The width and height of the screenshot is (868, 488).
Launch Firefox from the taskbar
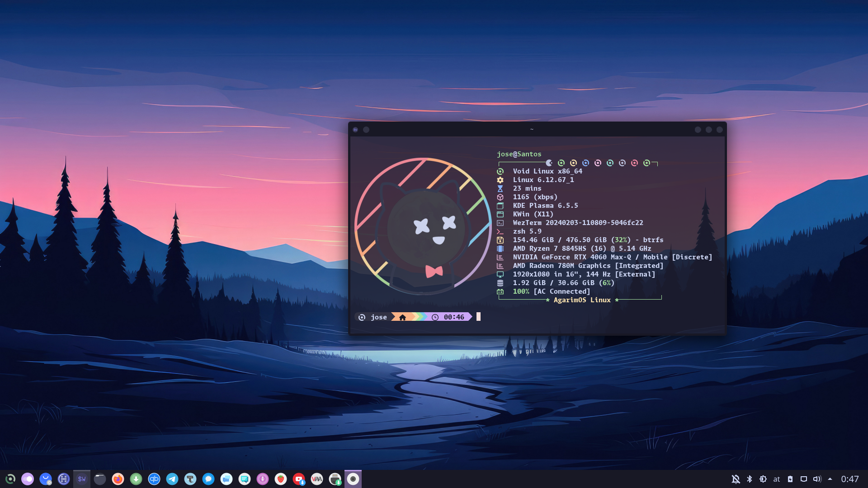[118, 479]
